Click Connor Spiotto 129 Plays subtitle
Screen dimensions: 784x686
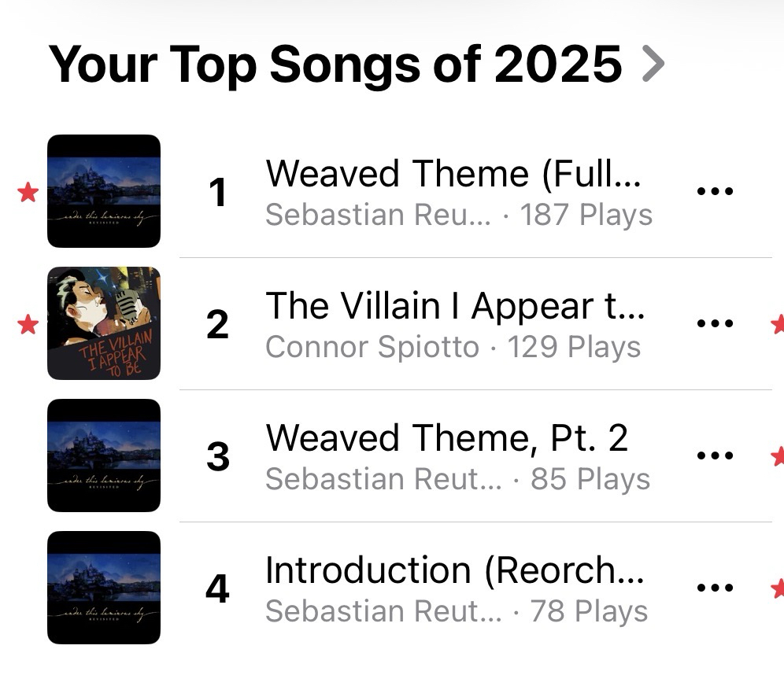pyautogui.click(x=453, y=347)
